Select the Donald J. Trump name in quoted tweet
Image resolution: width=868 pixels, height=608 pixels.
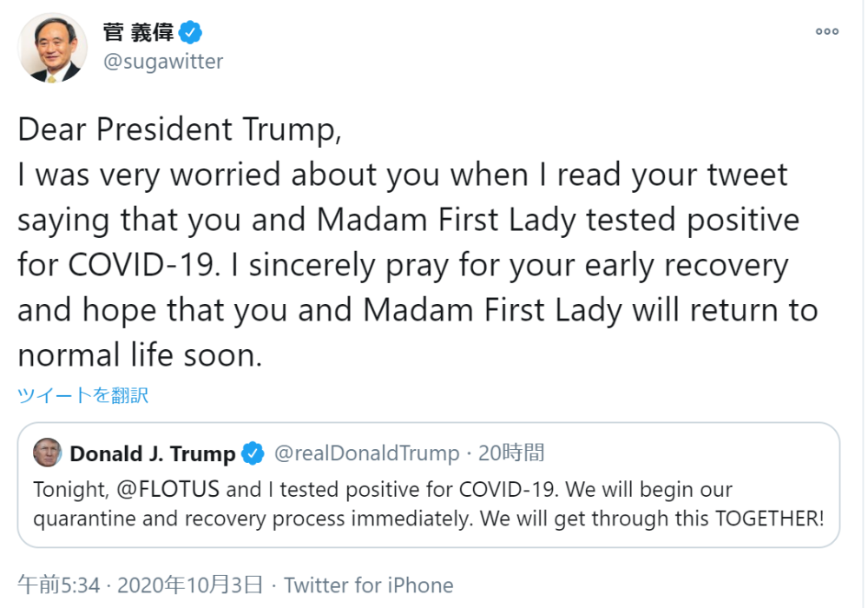[x=152, y=453]
